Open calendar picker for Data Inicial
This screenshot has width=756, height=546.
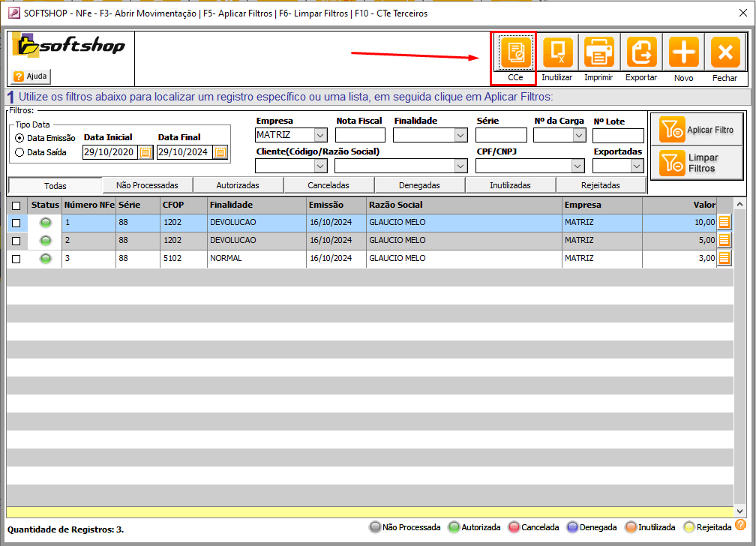(145, 152)
